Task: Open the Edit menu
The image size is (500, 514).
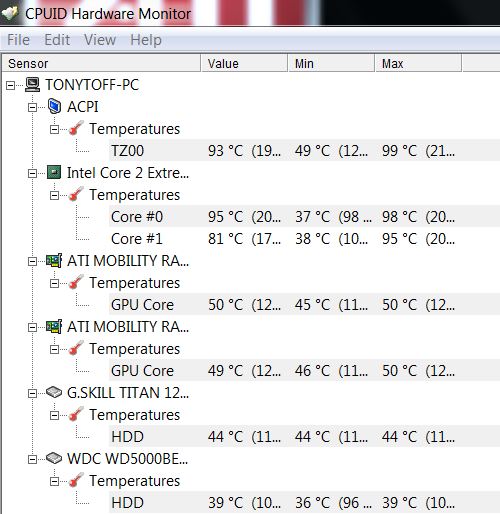Action: click(x=57, y=40)
